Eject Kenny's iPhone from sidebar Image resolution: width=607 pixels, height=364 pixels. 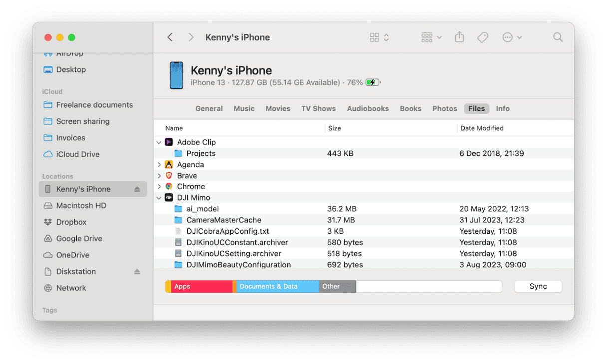[x=137, y=189]
